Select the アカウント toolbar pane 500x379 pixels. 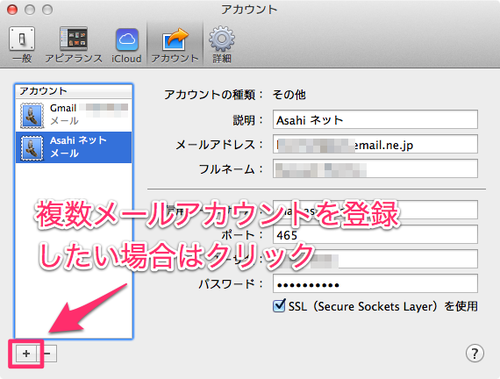tap(175, 45)
